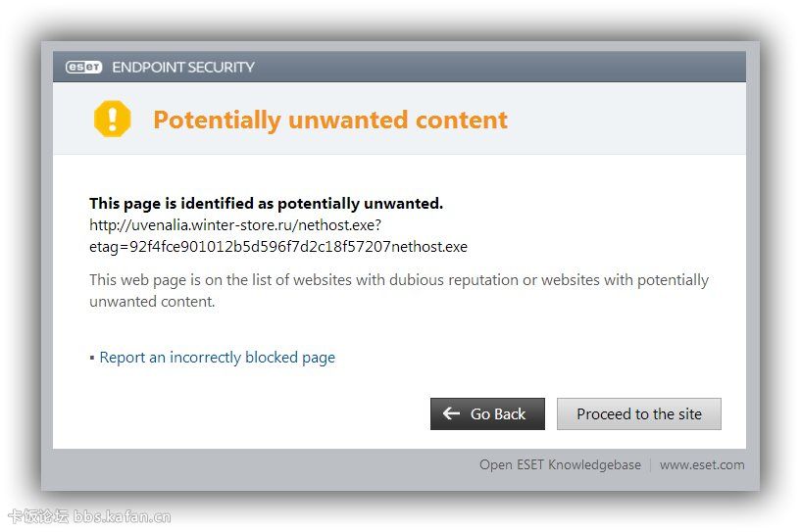This screenshot has width=801, height=532.
Task: Click empty area of the dark title bar
Action: click(490, 67)
